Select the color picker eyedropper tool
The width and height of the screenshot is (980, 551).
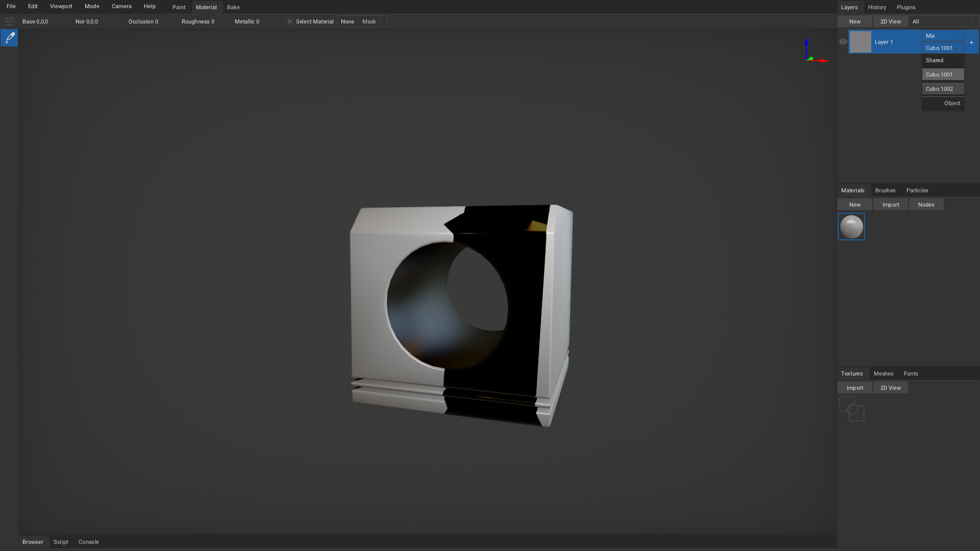click(9, 38)
